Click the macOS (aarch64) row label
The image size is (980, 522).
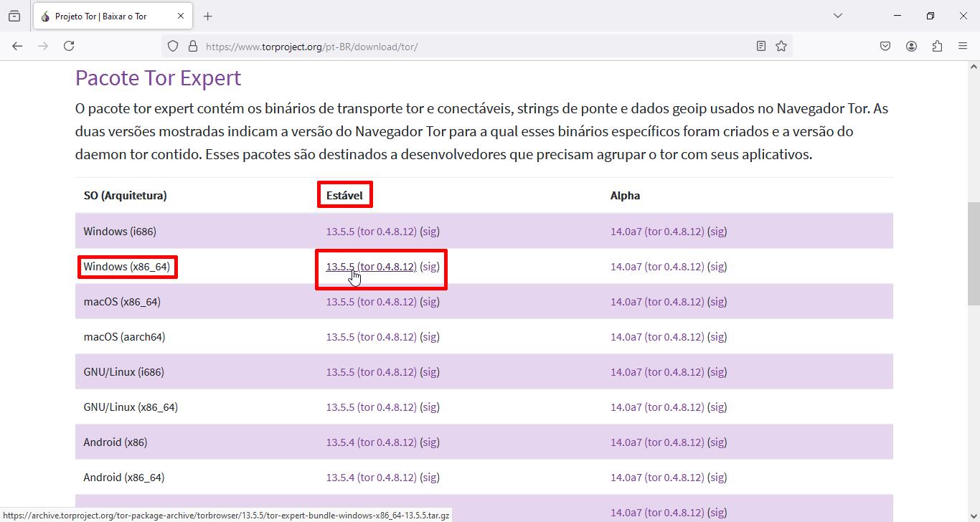[124, 337]
